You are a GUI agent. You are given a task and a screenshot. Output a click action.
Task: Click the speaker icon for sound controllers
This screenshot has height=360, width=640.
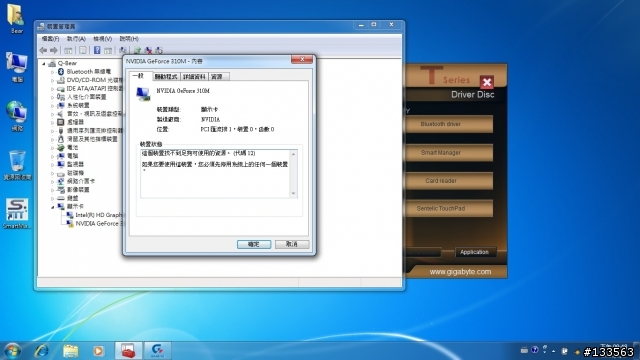[61, 113]
